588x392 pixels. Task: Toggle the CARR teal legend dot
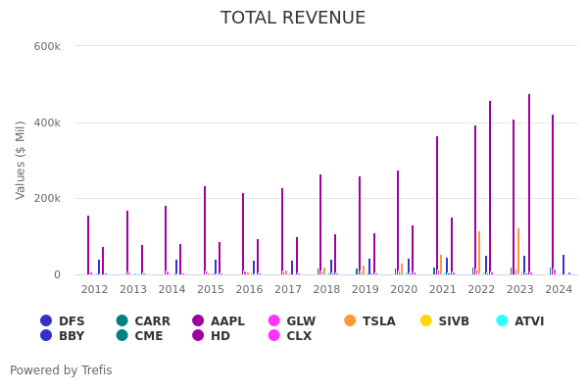[122, 321]
